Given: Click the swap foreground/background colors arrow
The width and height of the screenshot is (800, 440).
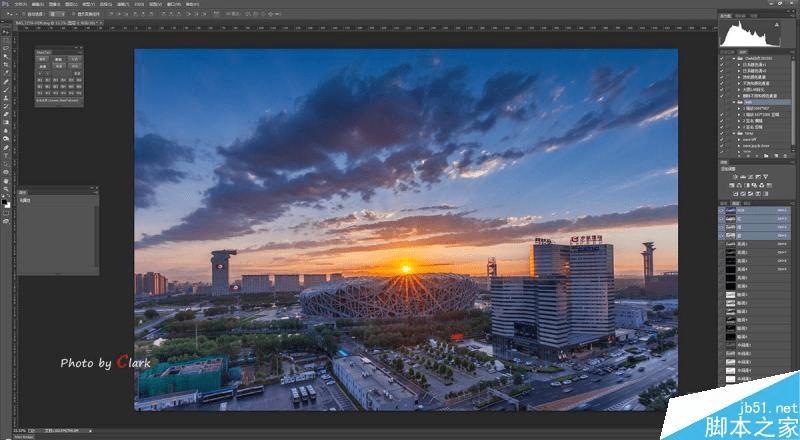Looking at the screenshot, I should point(8,195).
